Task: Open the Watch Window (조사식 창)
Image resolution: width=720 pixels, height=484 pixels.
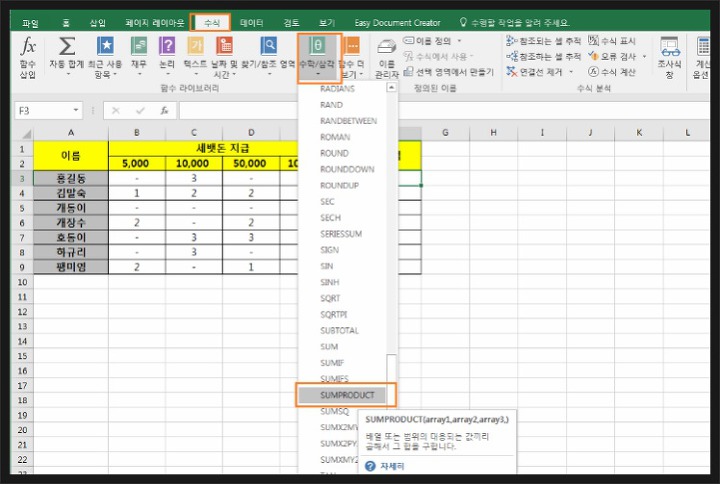Action: pyautogui.click(x=669, y=58)
